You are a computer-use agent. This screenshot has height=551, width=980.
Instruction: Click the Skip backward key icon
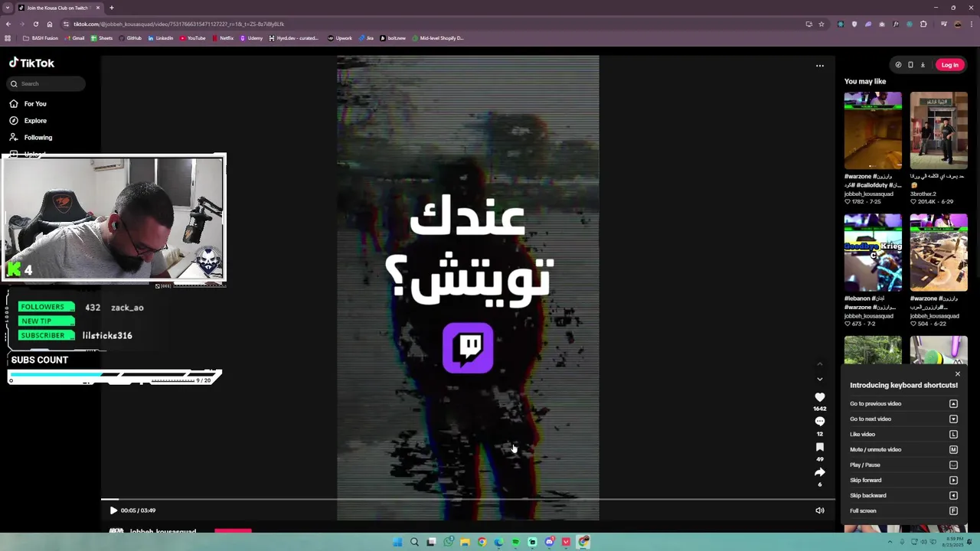953,495
